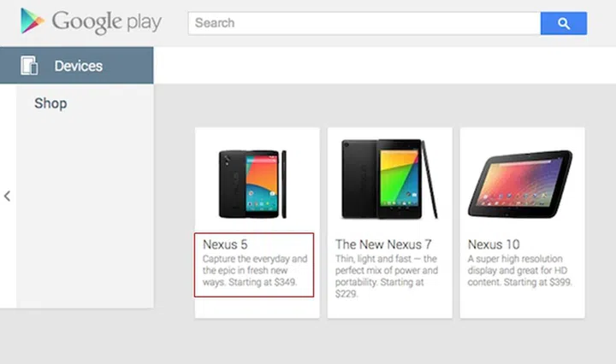
Task: Click the Nexus 10 title link
Action: pyautogui.click(x=494, y=244)
